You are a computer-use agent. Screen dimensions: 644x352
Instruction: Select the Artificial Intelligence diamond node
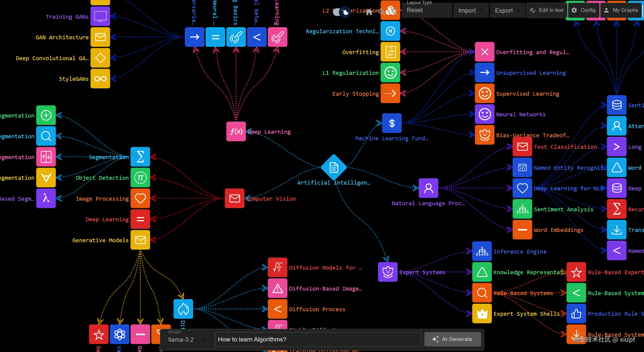point(334,167)
